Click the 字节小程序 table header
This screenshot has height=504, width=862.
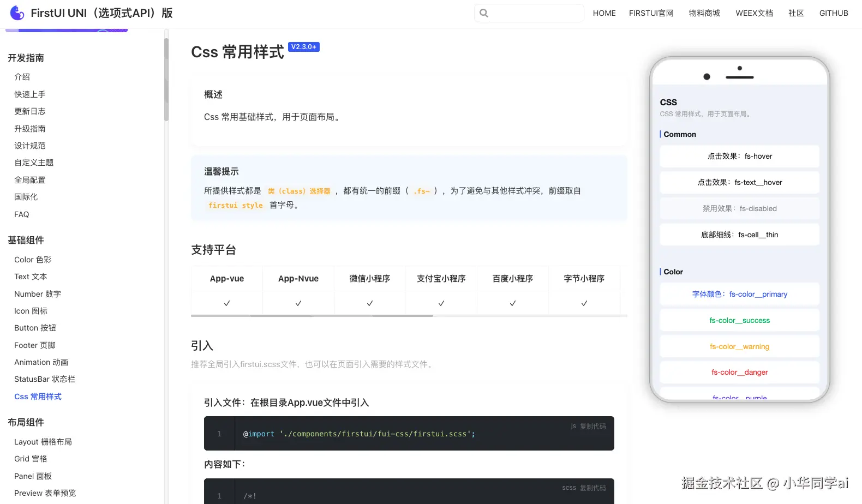(x=584, y=279)
